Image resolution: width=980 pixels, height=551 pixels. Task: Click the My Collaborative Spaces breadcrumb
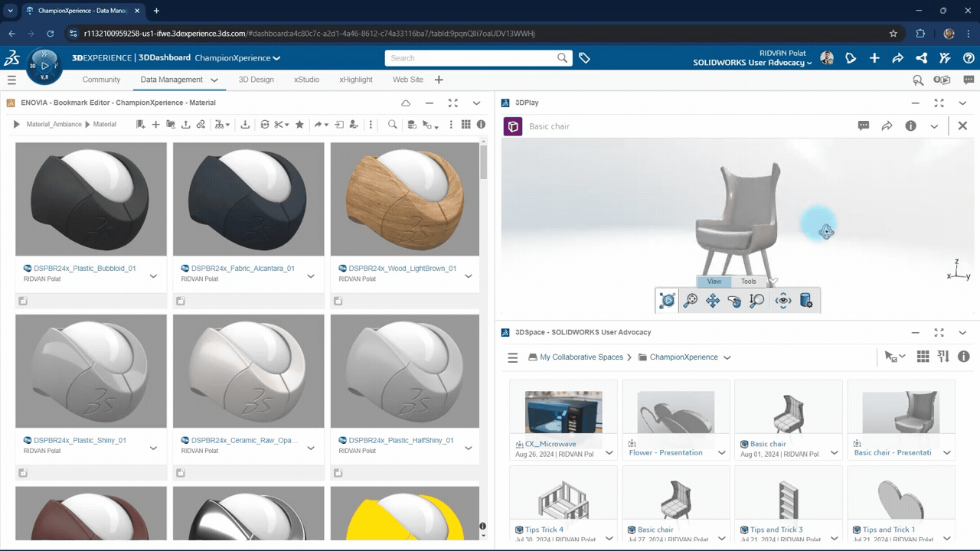(x=581, y=357)
